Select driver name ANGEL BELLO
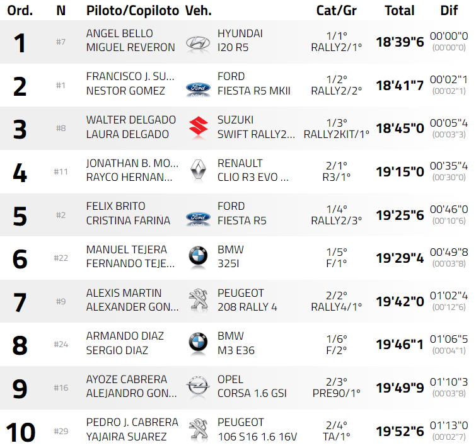Screen dimensions: 476x448 (x=120, y=33)
